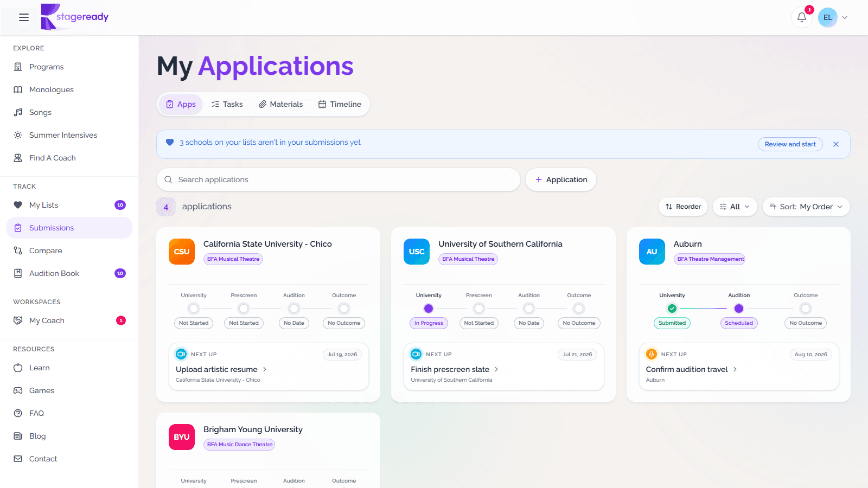Click USC In Progress status pill
Viewport: 868px width, 488px height.
[429, 323]
